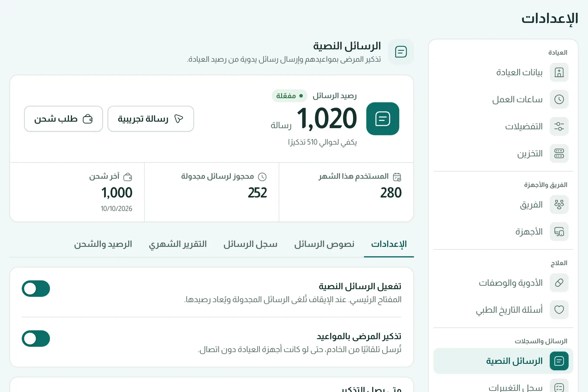Open بيانات العيادة settings page
The width and height of the screenshot is (588, 392).
[503, 72]
